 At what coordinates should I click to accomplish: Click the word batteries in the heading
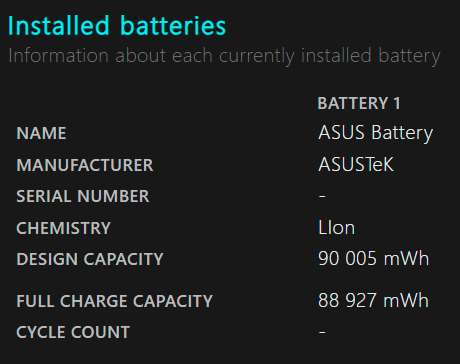tap(173, 26)
